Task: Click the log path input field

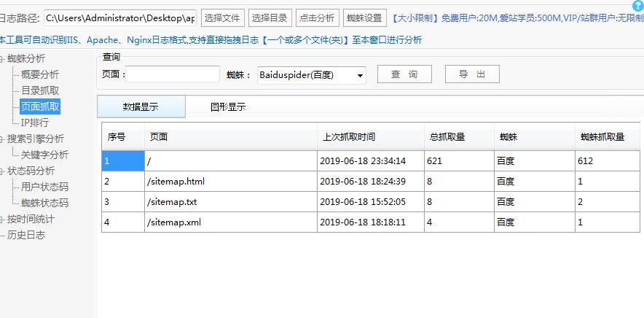Action: point(120,18)
